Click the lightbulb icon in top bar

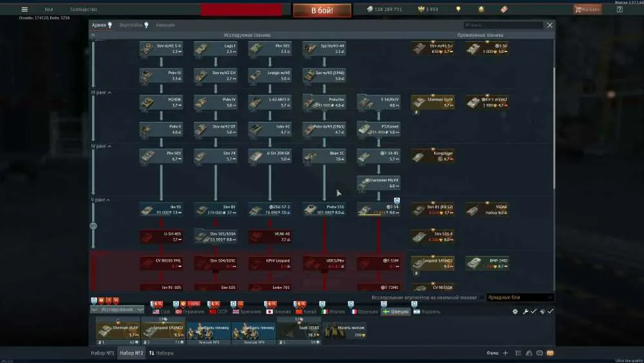pos(459,9)
